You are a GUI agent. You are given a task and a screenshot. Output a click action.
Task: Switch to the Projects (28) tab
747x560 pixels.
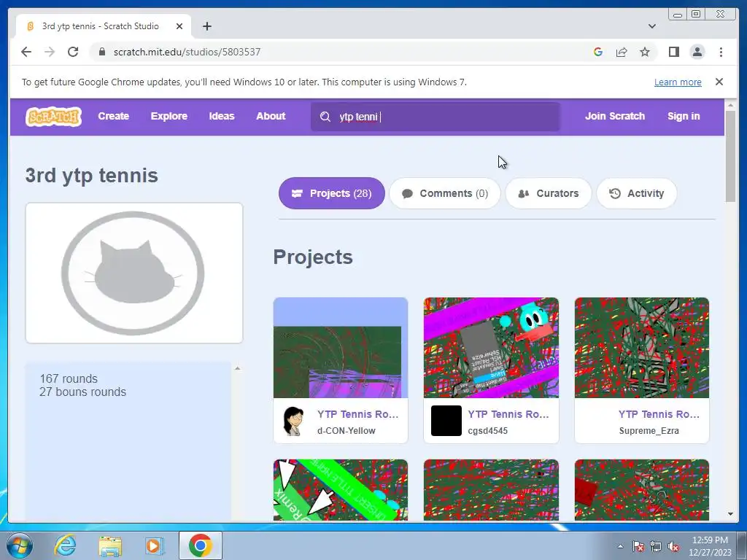point(332,193)
